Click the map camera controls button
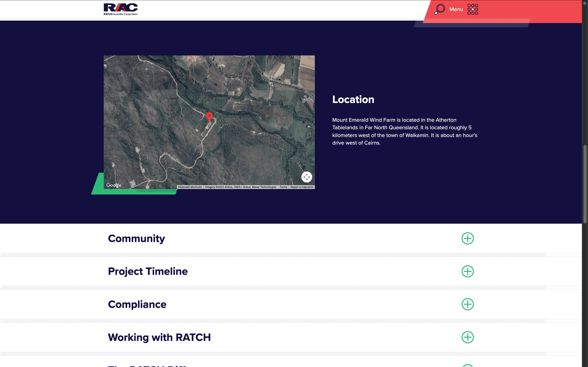Screen dimensions: 588x367 point(307,177)
